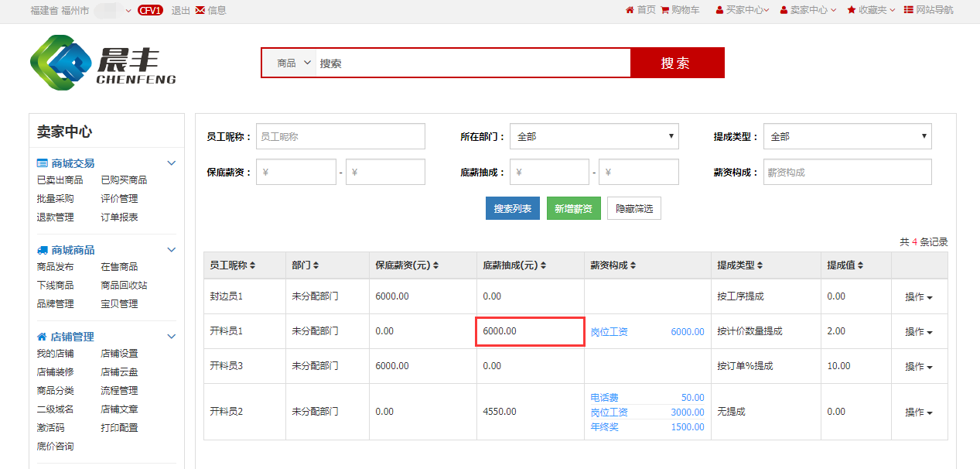The width and height of the screenshot is (980, 469).
Task: Expand 操作 menu for 封边员1 row
Action: [x=919, y=297]
